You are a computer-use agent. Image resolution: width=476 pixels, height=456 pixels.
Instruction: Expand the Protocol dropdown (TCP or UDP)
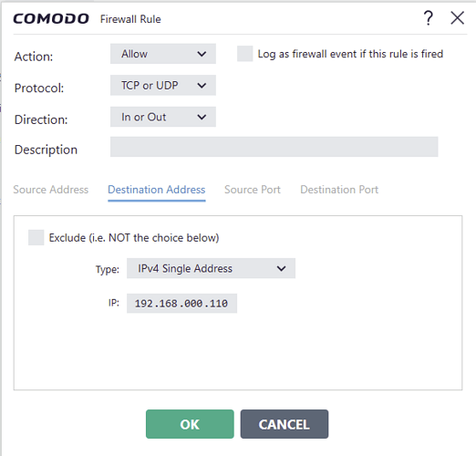coord(163,86)
